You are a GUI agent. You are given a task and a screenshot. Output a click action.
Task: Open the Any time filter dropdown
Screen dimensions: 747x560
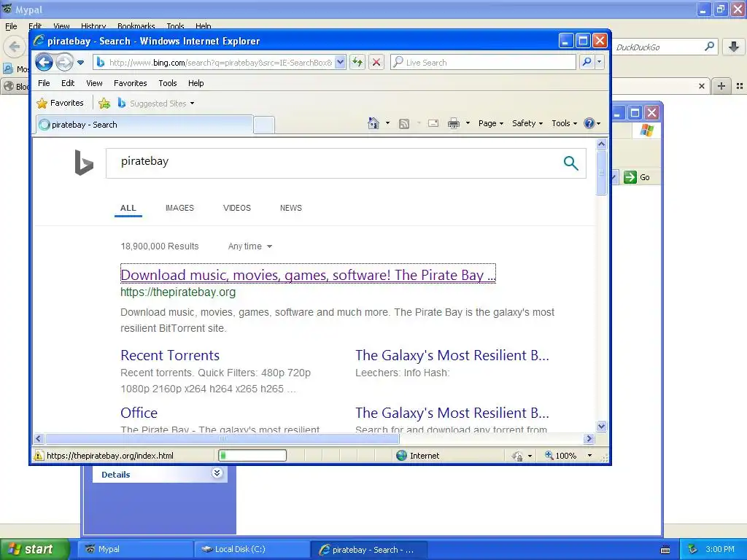pos(249,246)
